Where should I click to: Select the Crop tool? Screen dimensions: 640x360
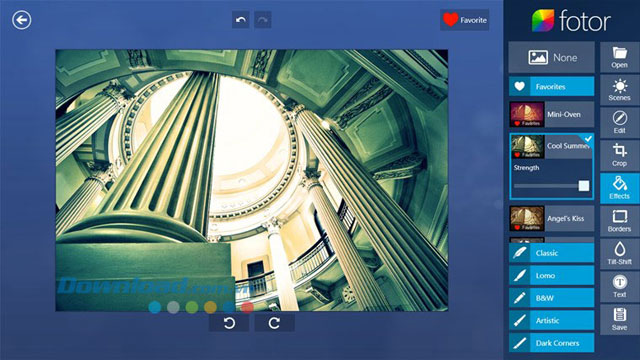(620, 156)
